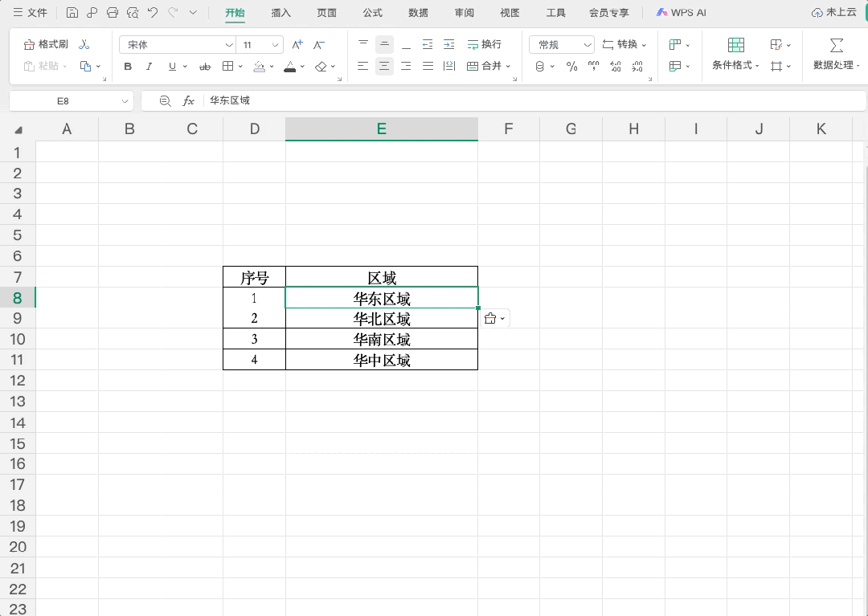This screenshot has width=868, height=616.
Task: Click the Borders icon
Action: (227, 67)
